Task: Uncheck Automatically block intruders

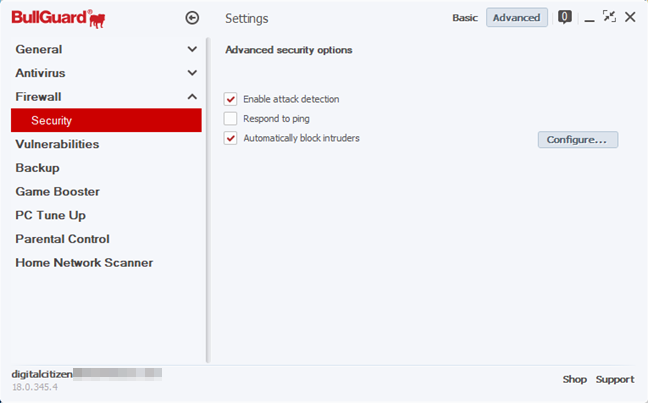Action: coord(230,138)
